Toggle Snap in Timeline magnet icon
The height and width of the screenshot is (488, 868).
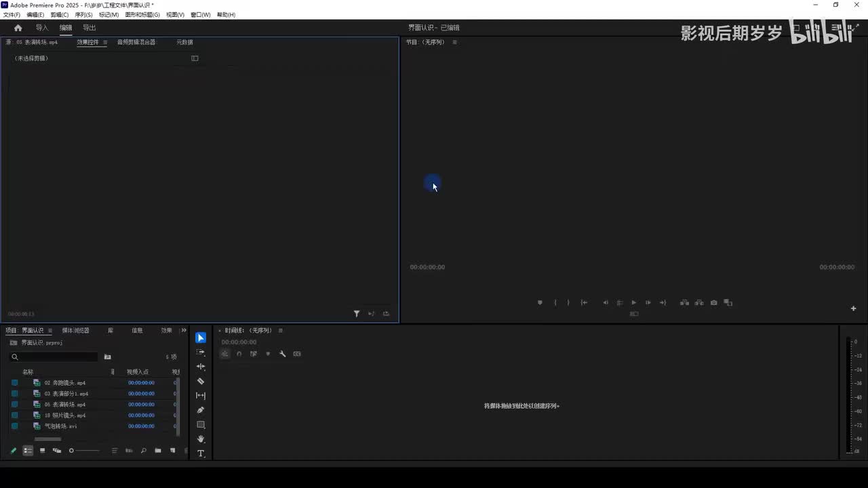click(x=239, y=354)
